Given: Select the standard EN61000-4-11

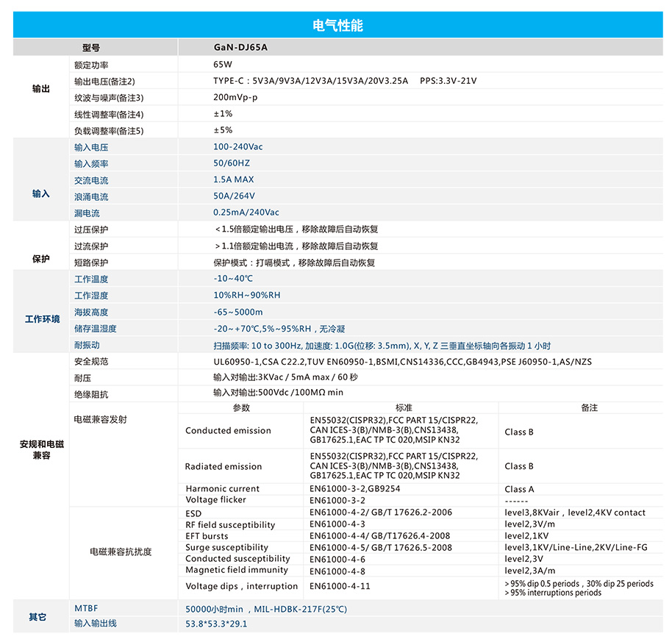Looking at the screenshot, I should coord(340,586).
